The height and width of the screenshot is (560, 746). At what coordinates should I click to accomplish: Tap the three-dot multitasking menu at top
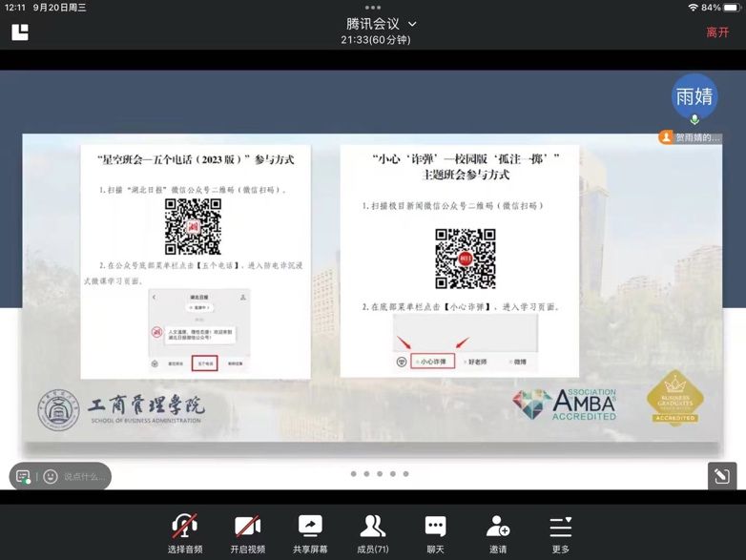click(x=373, y=7)
